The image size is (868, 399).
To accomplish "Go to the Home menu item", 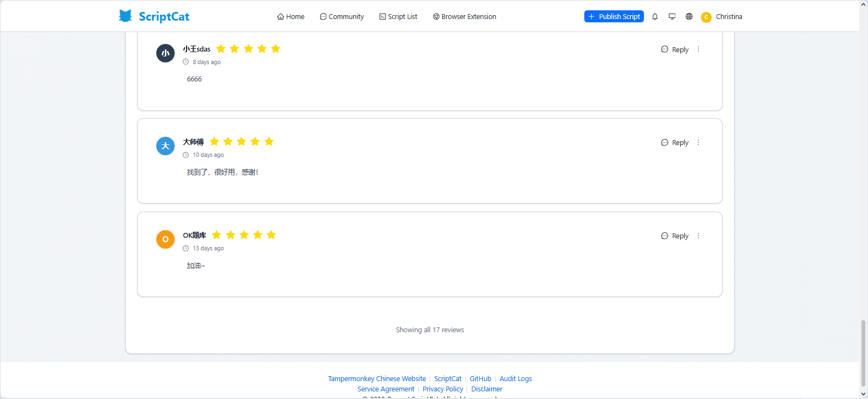I will pos(291,17).
